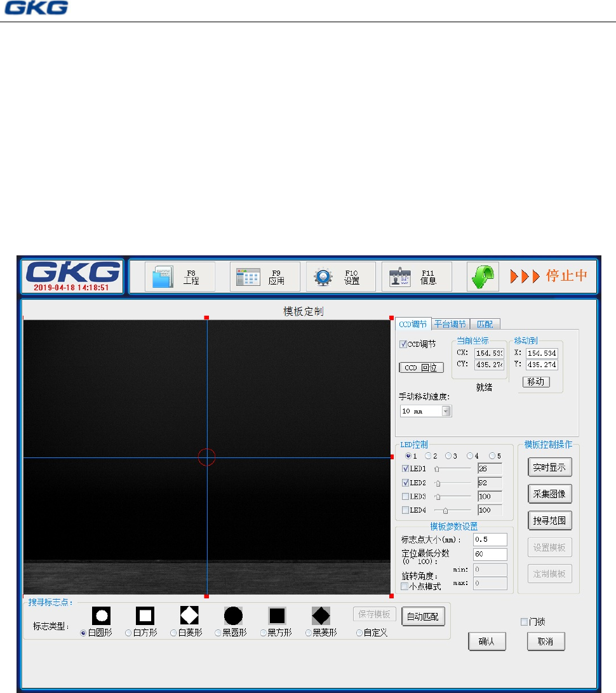
Task: Open the F11 信息 information icon
Action: [x=400, y=277]
